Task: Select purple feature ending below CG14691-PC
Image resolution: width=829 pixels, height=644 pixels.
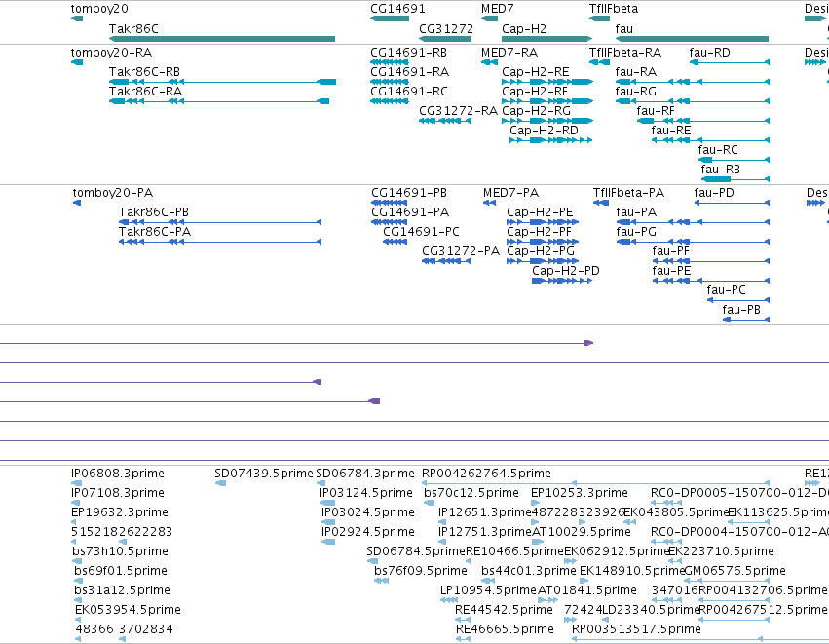Action: [x=190, y=401]
